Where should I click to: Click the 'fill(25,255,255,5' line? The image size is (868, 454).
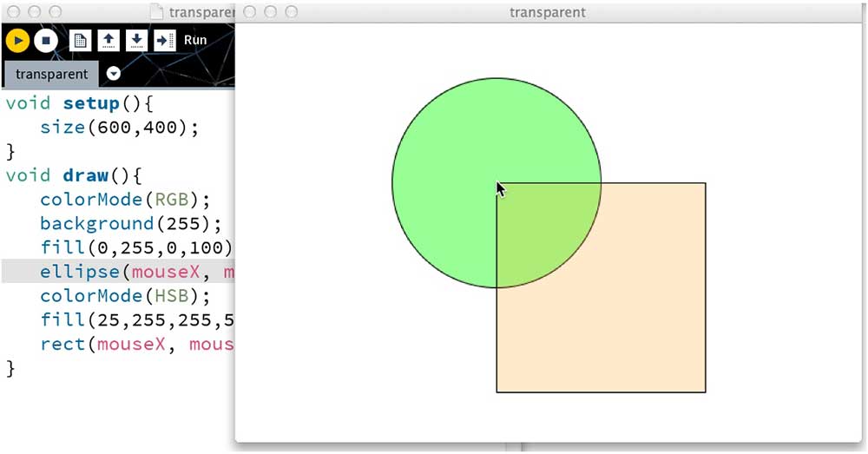tap(137, 320)
